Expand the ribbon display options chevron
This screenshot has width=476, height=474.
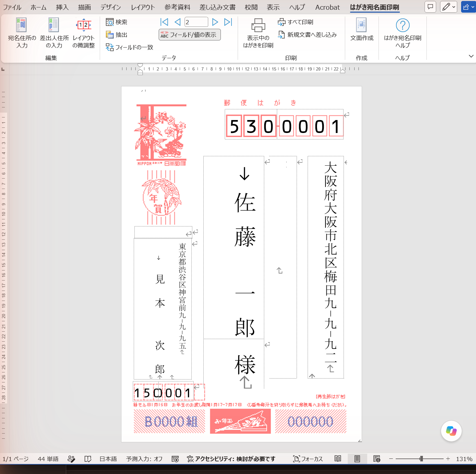pyautogui.click(x=471, y=56)
